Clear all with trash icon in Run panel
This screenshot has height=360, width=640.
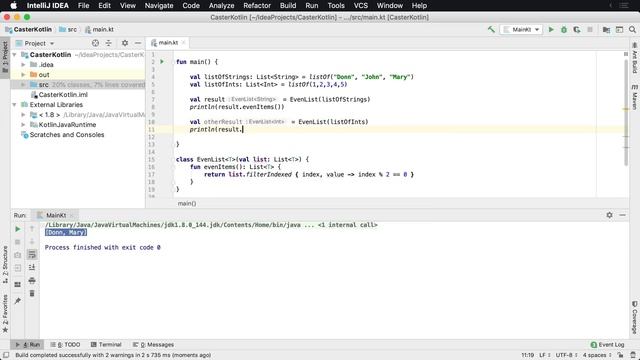pos(32,293)
